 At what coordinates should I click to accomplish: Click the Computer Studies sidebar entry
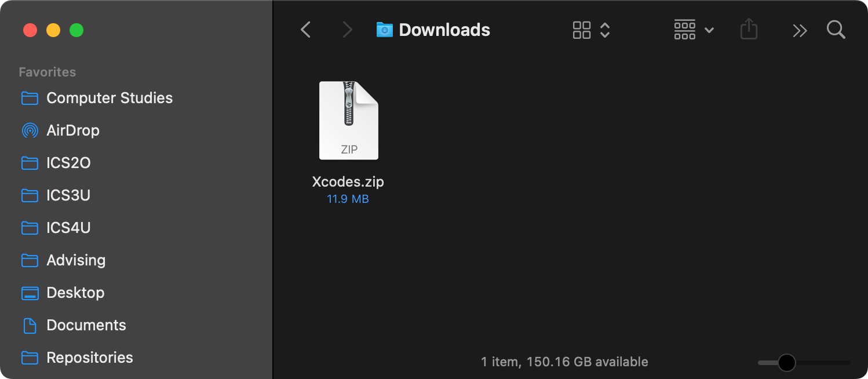(109, 98)
